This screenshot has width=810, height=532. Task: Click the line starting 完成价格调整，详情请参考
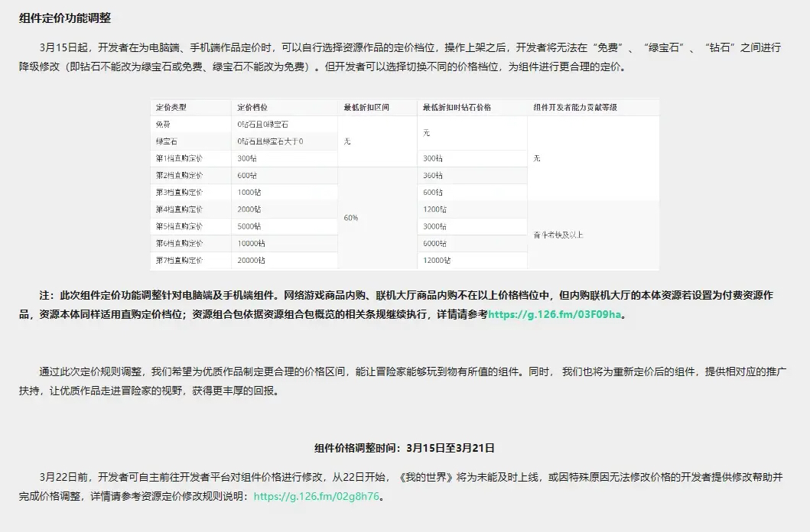202,496
